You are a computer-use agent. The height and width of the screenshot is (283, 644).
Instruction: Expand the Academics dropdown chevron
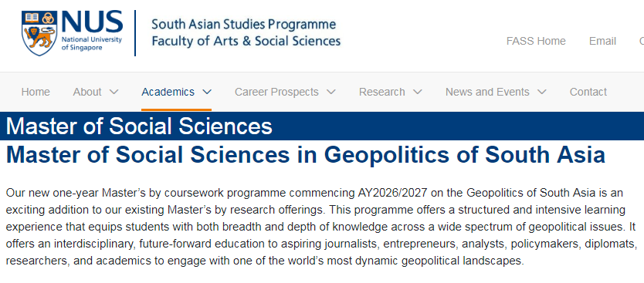(207, 92)
